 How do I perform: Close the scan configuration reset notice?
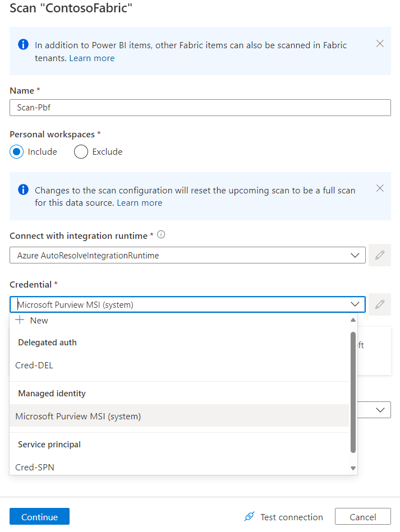(380, 188)
